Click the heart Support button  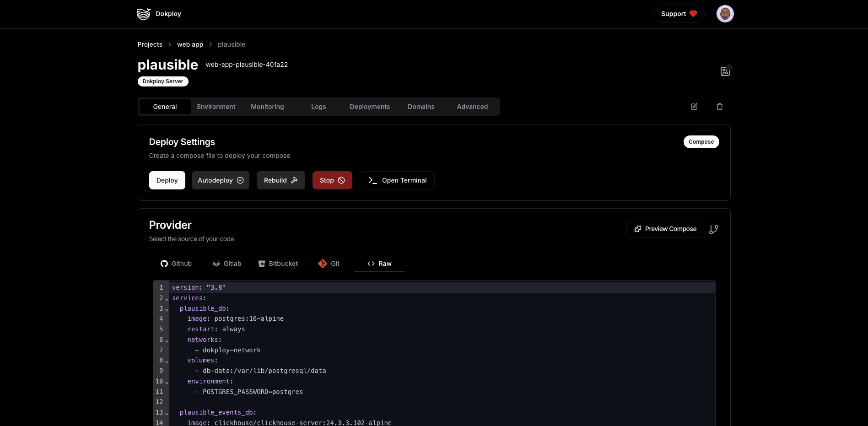pos(679,14)
